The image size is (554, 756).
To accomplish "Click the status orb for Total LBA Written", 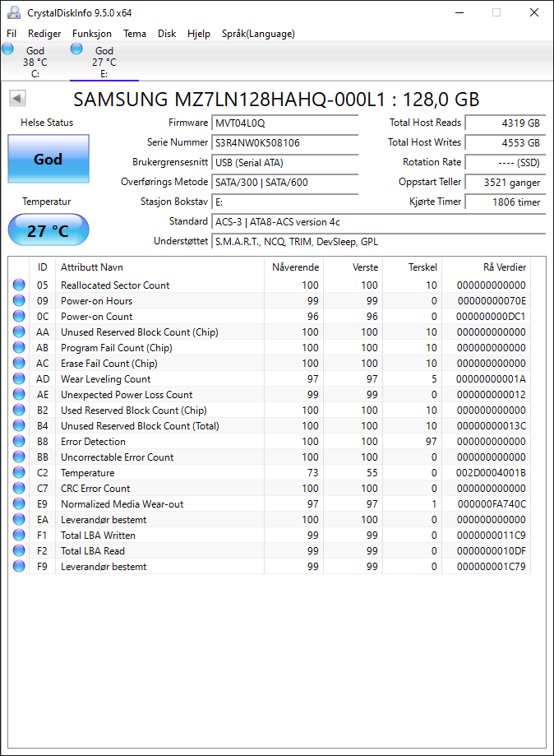I will tap(19, 535).
